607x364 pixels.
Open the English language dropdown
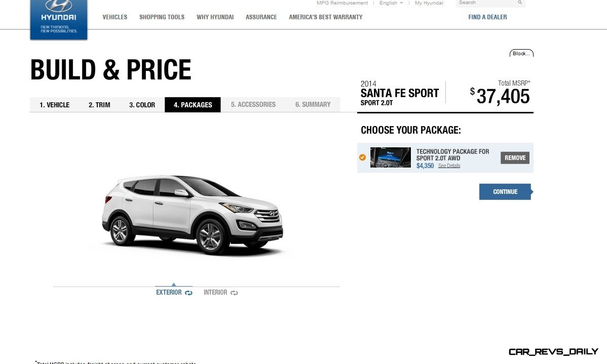(391, 3)
